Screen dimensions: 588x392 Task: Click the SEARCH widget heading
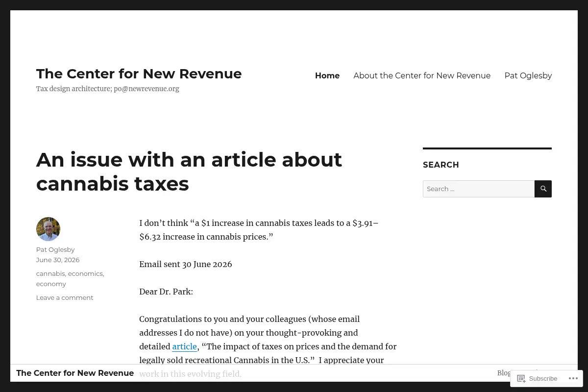pyautogui.click(x=441, y=165)
